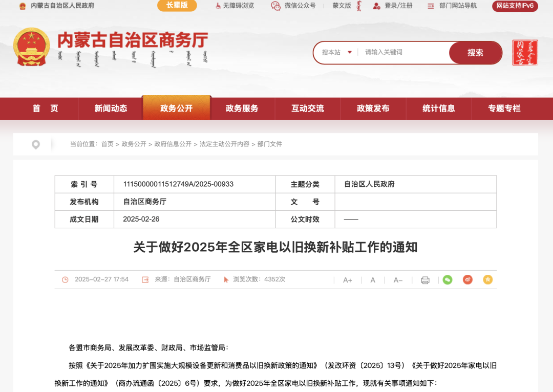Click the 登录/注册 person icon

(377, 6)
